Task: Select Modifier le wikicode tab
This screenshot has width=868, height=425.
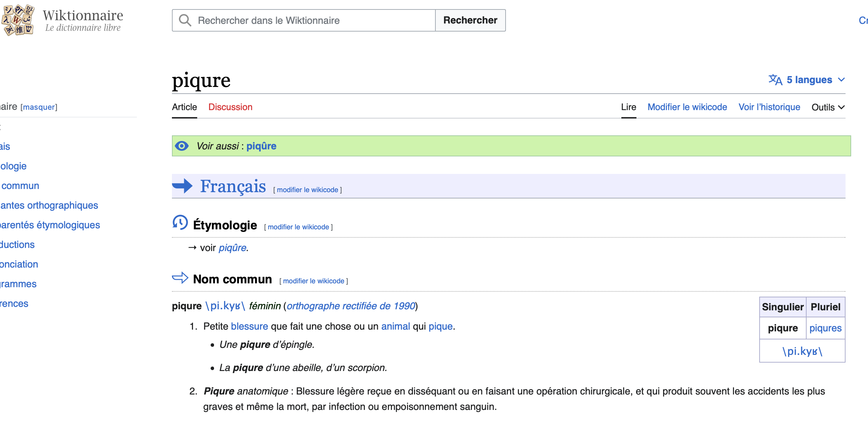Action: click(687, 107)
